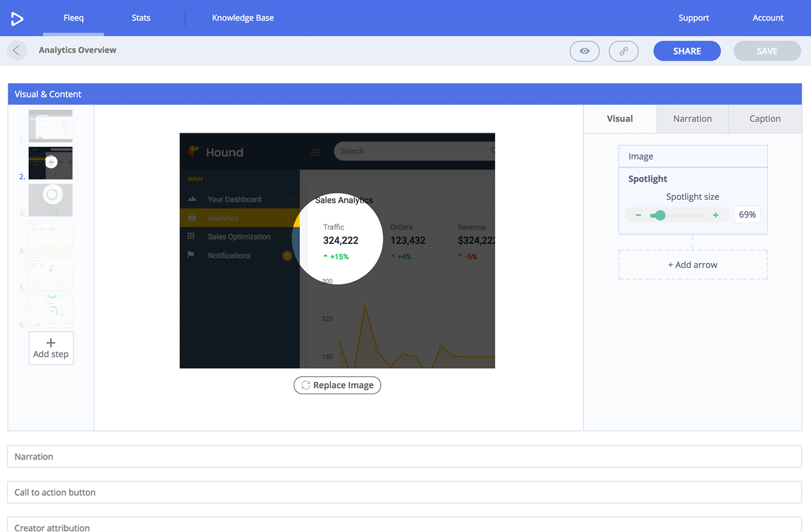Viewport: 811px width, 532px height.
Task: Select step 5 thumbnail
Action: 51,274
